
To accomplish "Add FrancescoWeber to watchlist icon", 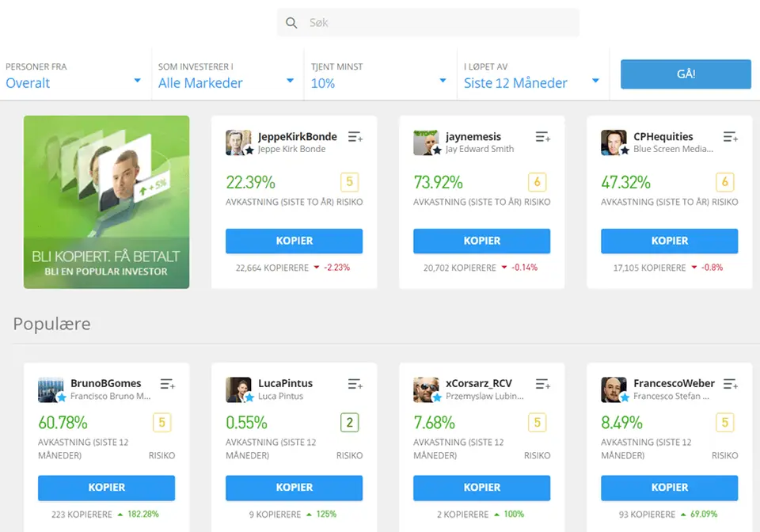I will pyautogui.click(x=731, y=384).
